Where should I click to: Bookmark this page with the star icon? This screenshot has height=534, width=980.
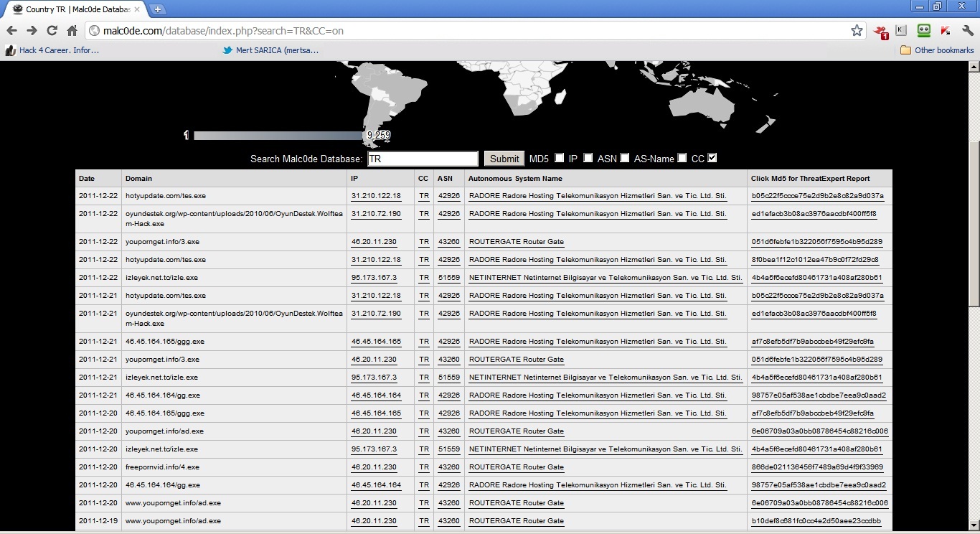pos(857,31)
